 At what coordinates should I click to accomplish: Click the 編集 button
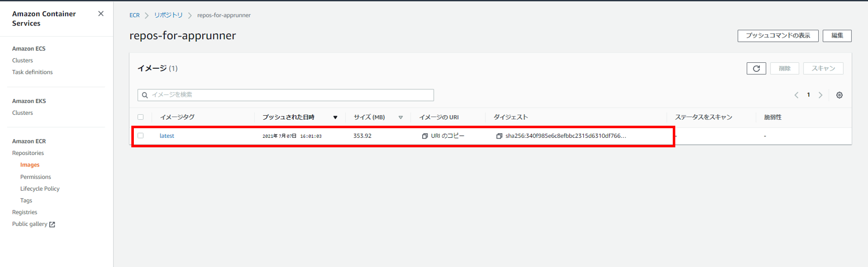[837, 36]
